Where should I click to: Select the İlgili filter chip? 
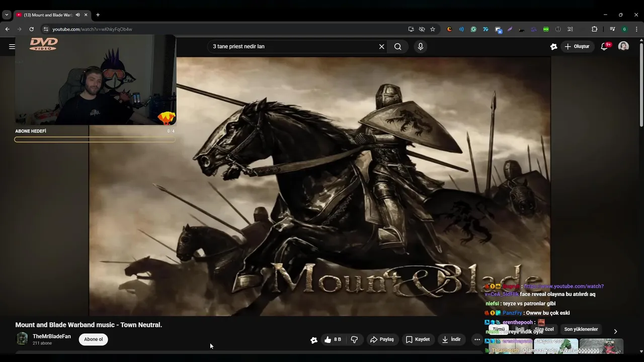pos(520,329)
